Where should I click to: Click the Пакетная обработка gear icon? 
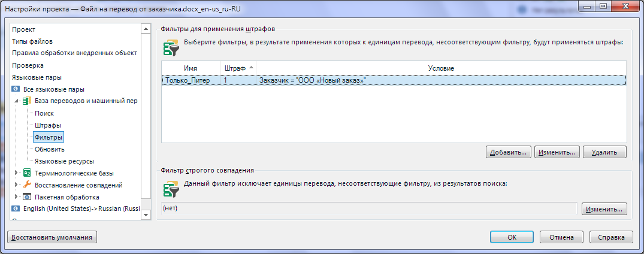tap(26, 197)
